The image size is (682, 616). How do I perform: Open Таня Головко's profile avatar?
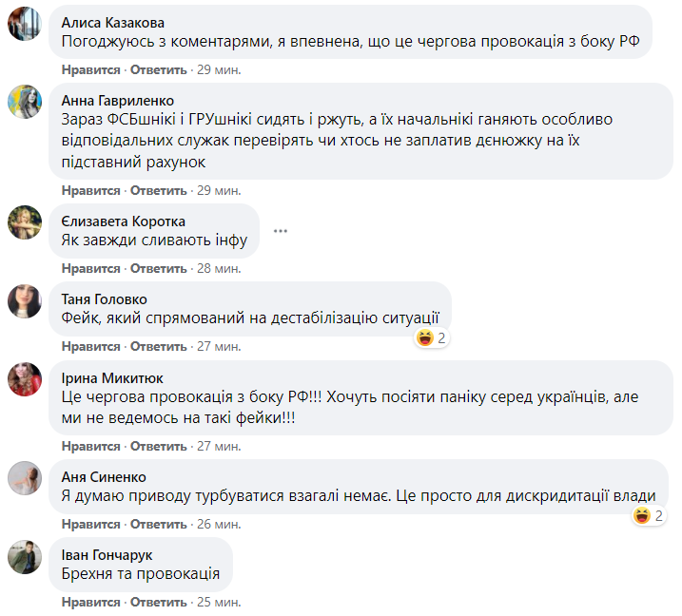click(25, 300)
